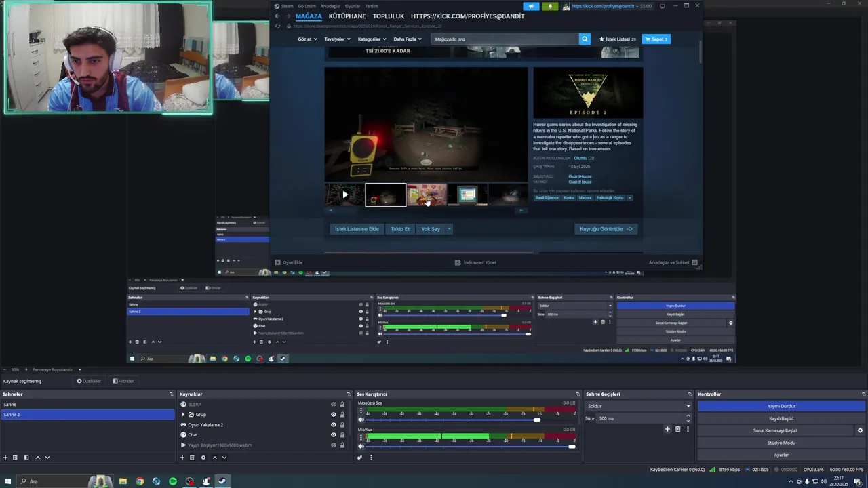Open the audio mixer three-dot menu at the panel bottom
This screenshot has width=868, height=488.
tap(371, 457)
